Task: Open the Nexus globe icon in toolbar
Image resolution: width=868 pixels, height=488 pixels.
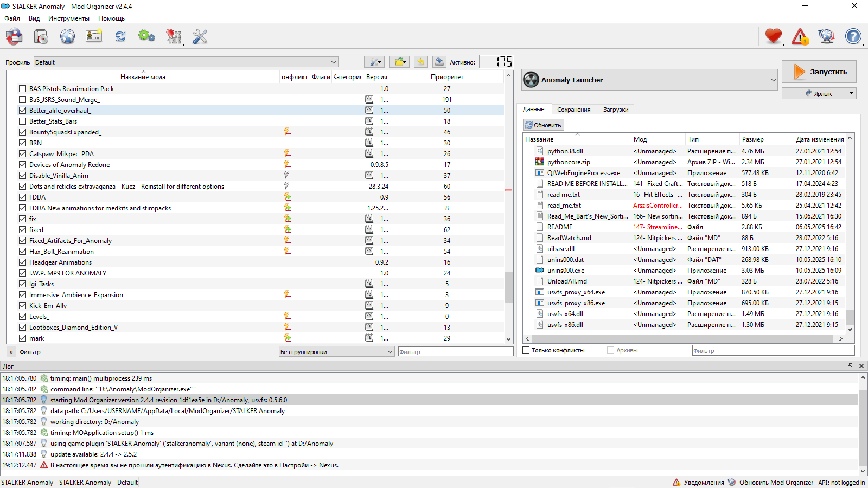Action: point(67,37)
